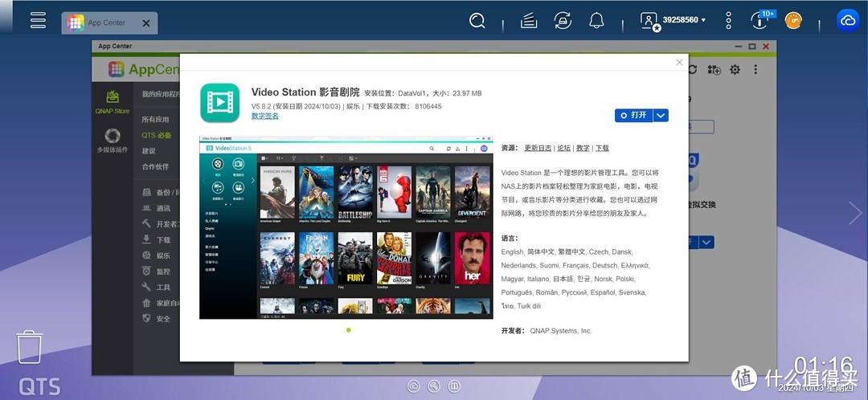
Task: Open the info icon with 10+ badge
Action: tap(760, 20)
